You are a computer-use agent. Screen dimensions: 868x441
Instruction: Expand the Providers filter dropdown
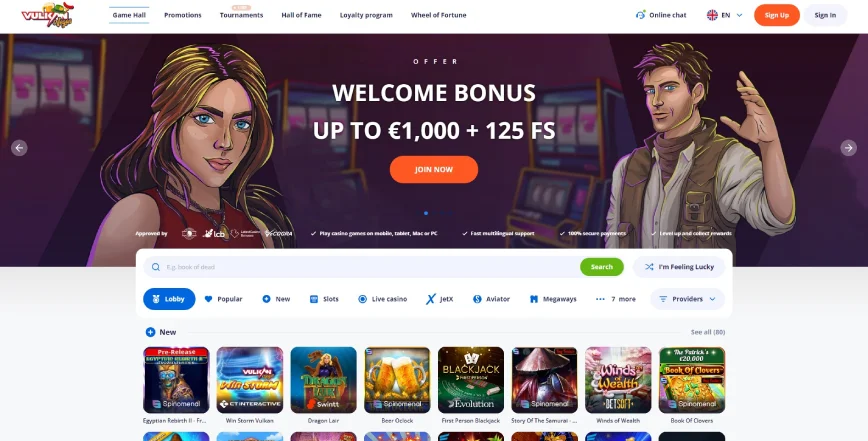688,299
